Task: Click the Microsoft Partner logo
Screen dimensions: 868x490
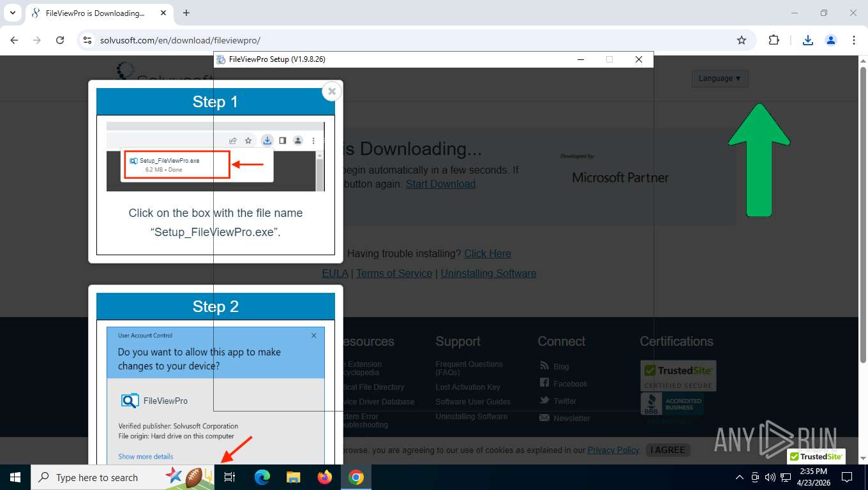Action: tap(620, 177)
